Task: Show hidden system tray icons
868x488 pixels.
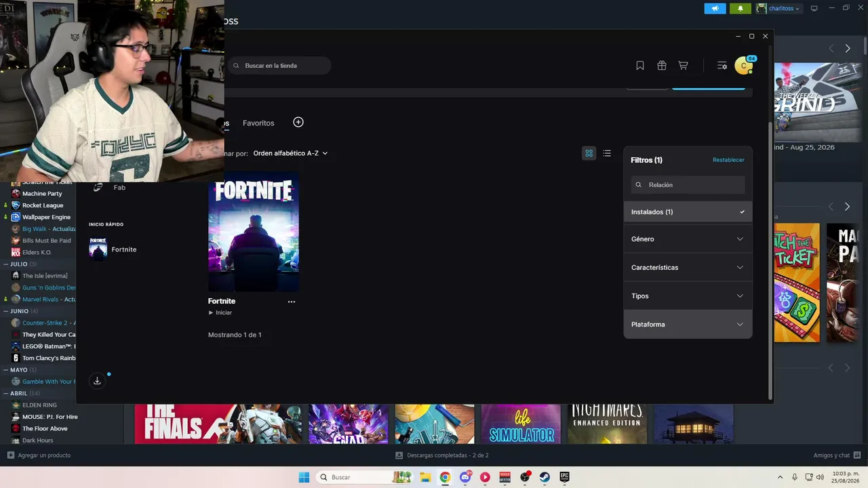Action: pos(780,477)
